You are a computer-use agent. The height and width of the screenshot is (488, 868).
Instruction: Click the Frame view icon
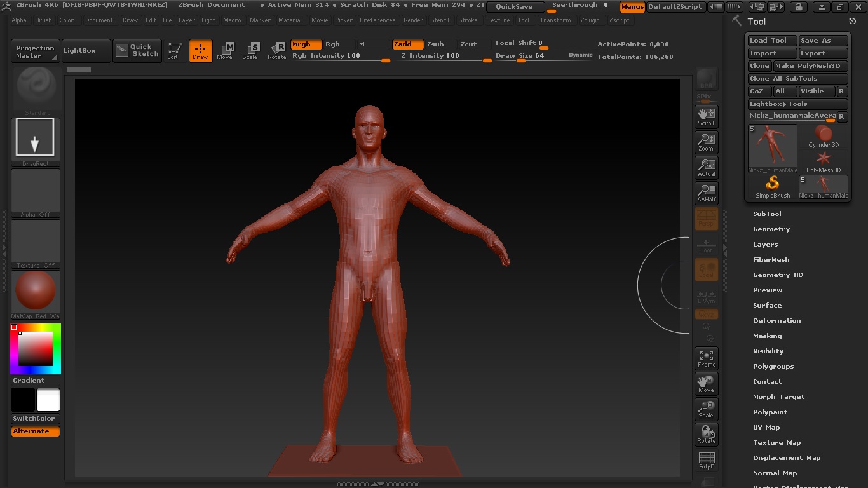[x=706, y=358]
